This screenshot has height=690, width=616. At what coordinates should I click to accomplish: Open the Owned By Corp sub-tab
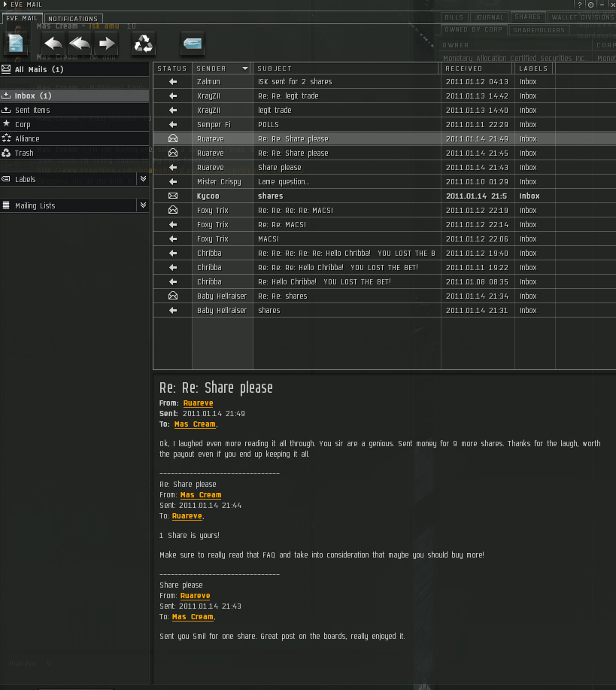[473, 29]
